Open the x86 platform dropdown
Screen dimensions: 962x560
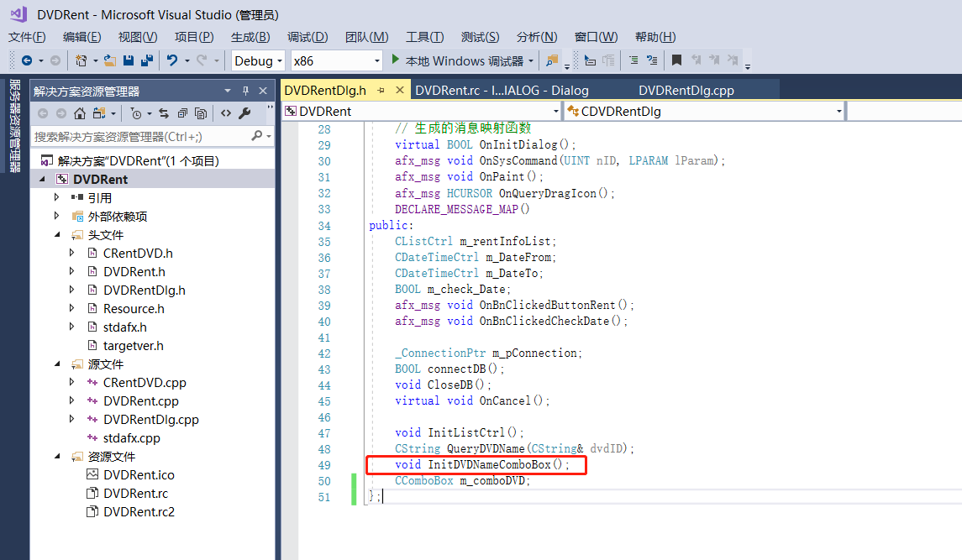(376, 60)
